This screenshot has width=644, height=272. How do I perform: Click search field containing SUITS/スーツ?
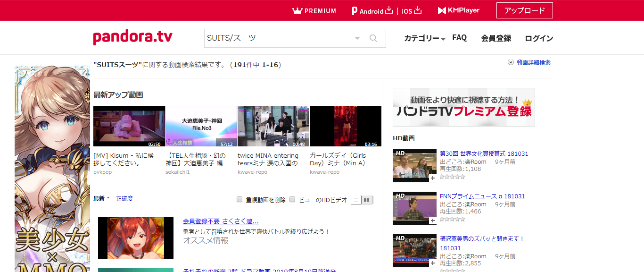[278, 38]
